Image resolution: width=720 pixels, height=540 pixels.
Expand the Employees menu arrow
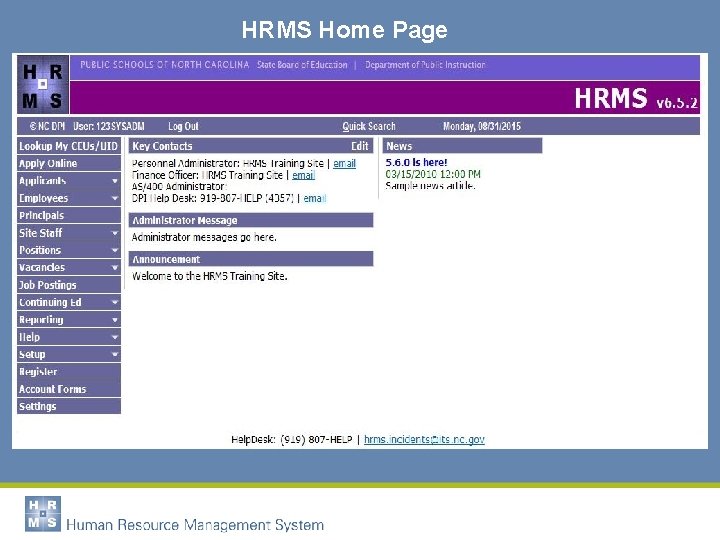(x=115, y=198)
